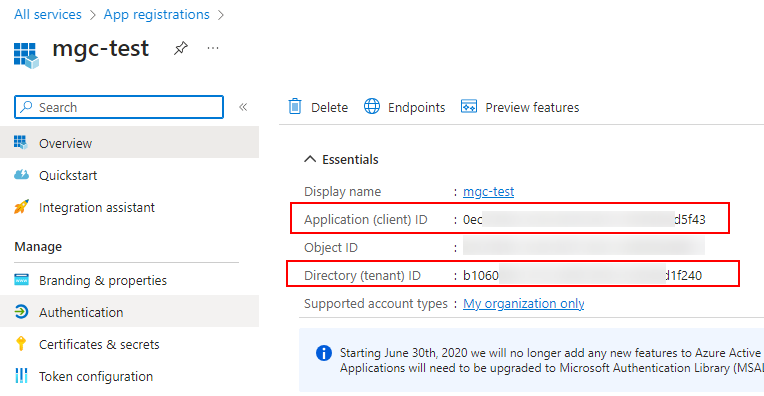Click the Quickstart cloud icon
The height and width of the screenshot is (396, 764).
click(21, 175)
